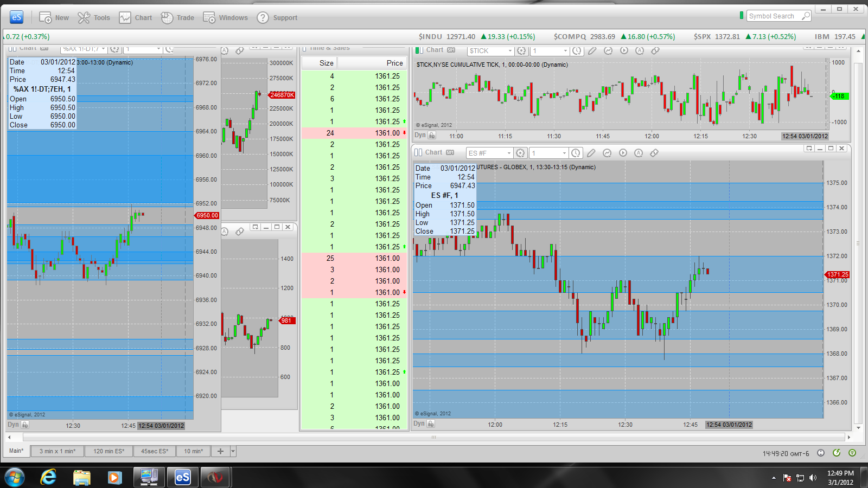This screenshot has height=488, width=868.
Task: Click the Symbol Search magnifier icon
Action: (x=806, y=16)
